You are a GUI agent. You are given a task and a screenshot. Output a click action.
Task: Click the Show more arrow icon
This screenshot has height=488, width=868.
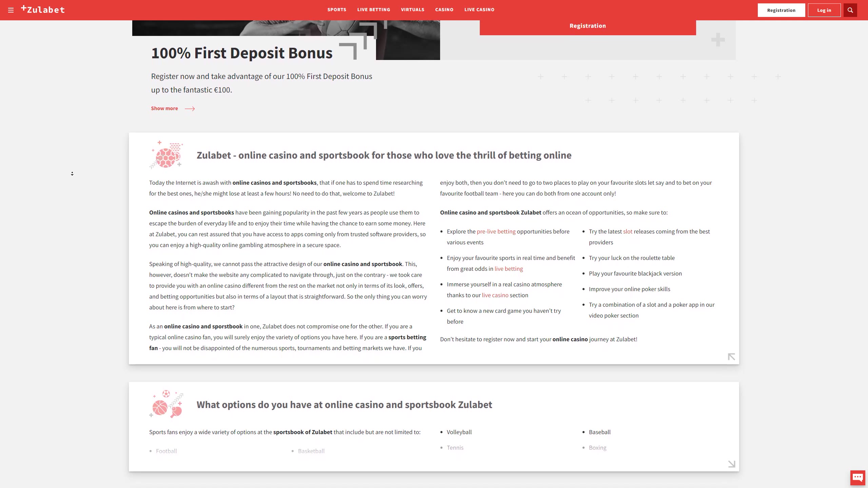pyautogui.click(x=190, y=109)
